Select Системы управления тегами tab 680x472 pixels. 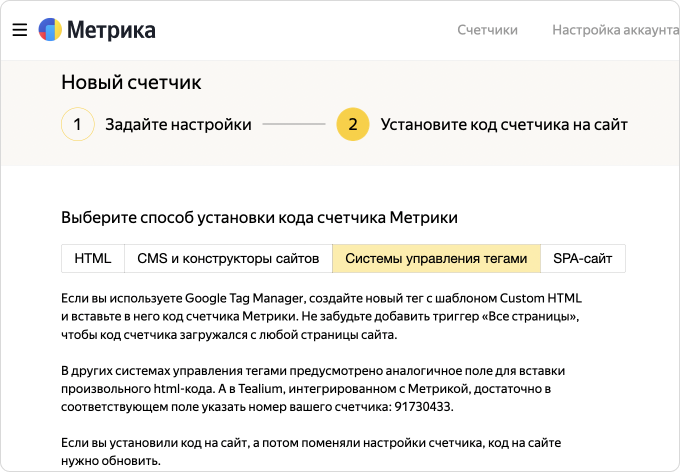[x=436, y=259]
